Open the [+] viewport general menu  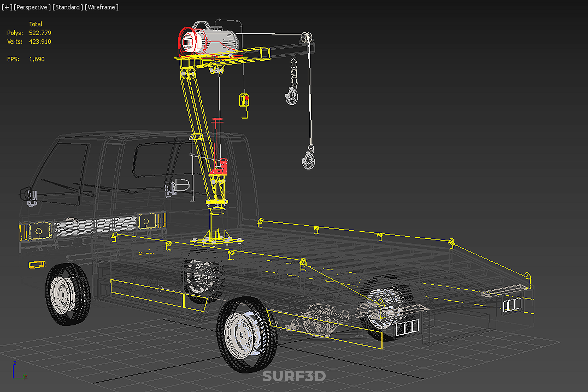pos(7,7)
